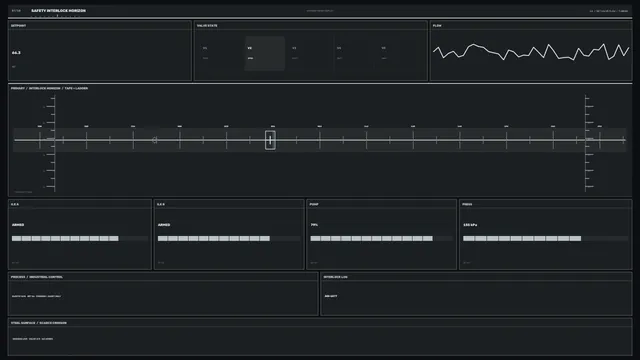The height and width of the screenshot is (360, 640).
Task: Click the first interlock card's segmented bar
Action: tap(80, 238)
